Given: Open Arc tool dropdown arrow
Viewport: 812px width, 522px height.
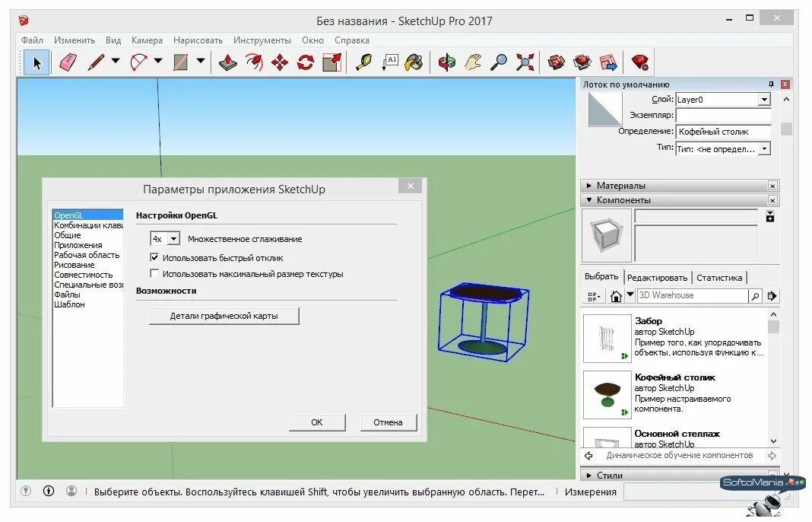Looking at the screenshot, I should coord(158,61).
